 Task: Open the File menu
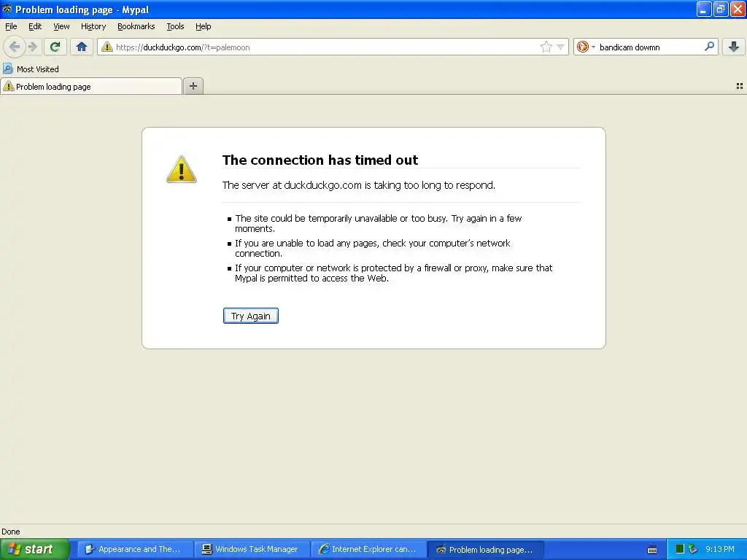pyautogui.click(x=11, y=26)
